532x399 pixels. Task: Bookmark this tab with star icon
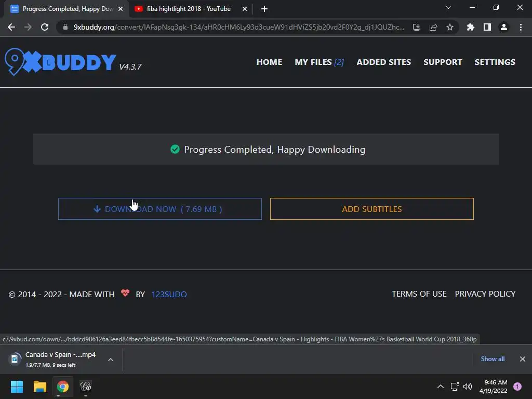click(x=449, y=27)
